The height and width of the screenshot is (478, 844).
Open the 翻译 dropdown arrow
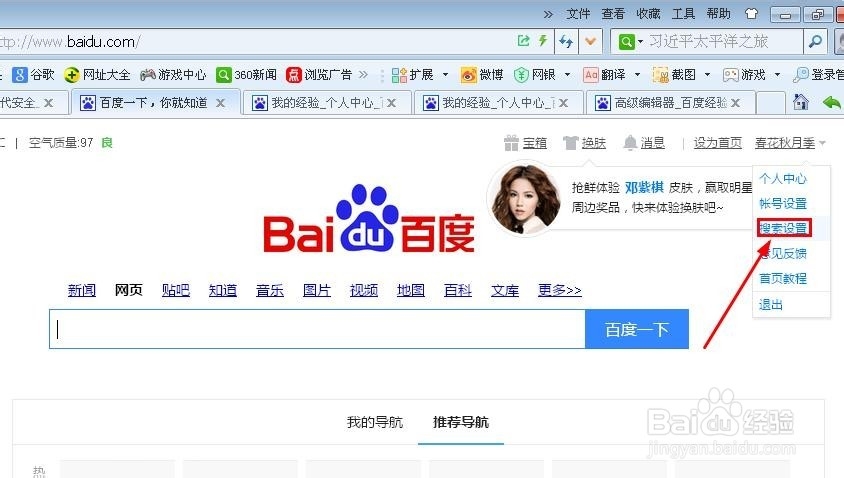(638, 75)
